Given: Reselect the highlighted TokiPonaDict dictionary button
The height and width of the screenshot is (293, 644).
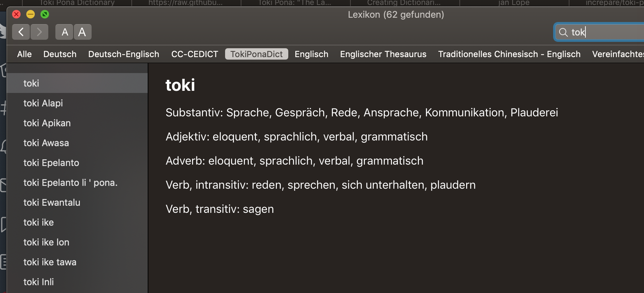Looking at the screenshot, I should 256,54.
